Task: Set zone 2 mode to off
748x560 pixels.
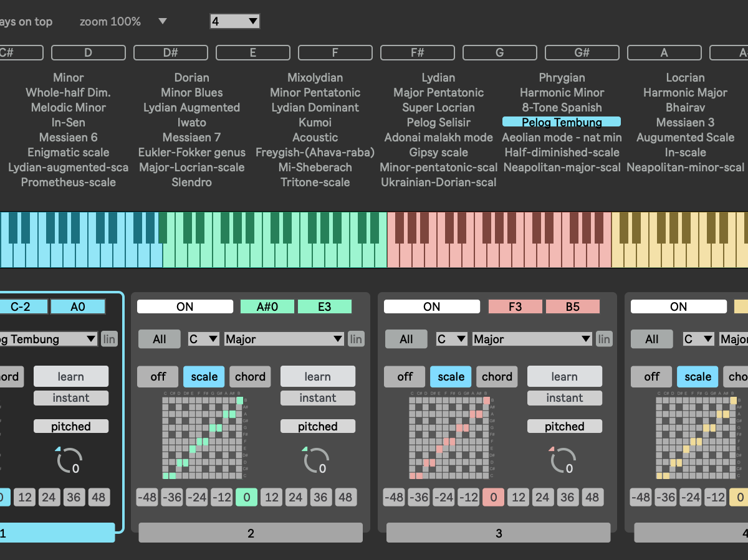Action: (158, 376)
